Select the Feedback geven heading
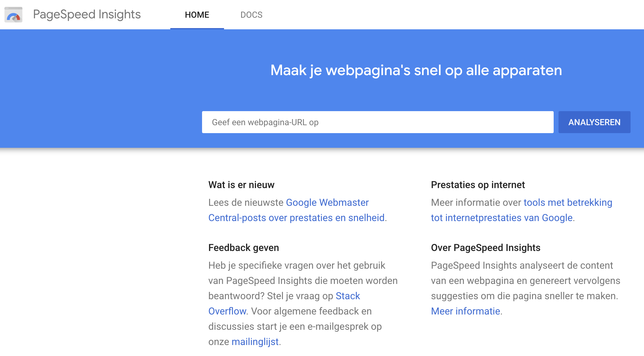This screenshot has width=644, height=356. (244, 248)
